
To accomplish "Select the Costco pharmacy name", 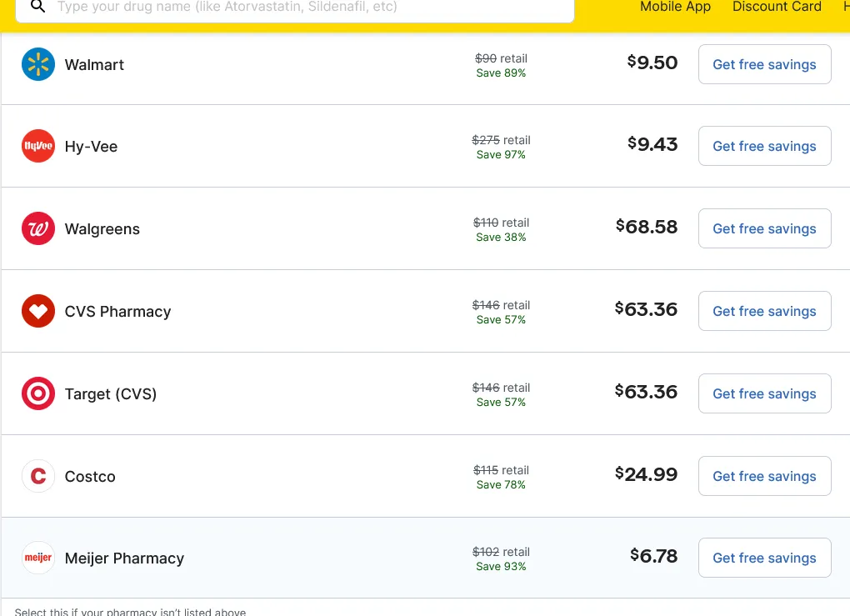I will coord(90,477).
